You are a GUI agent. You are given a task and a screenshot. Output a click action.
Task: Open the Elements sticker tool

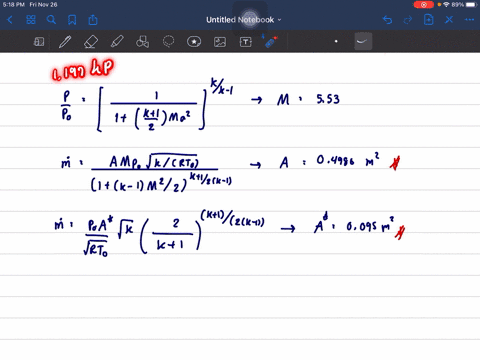coord(194,42)
